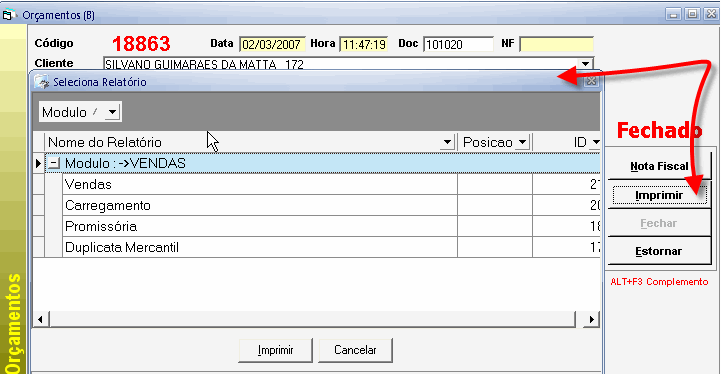Collapse the Modulo VENDAS group

click(54, 163)
